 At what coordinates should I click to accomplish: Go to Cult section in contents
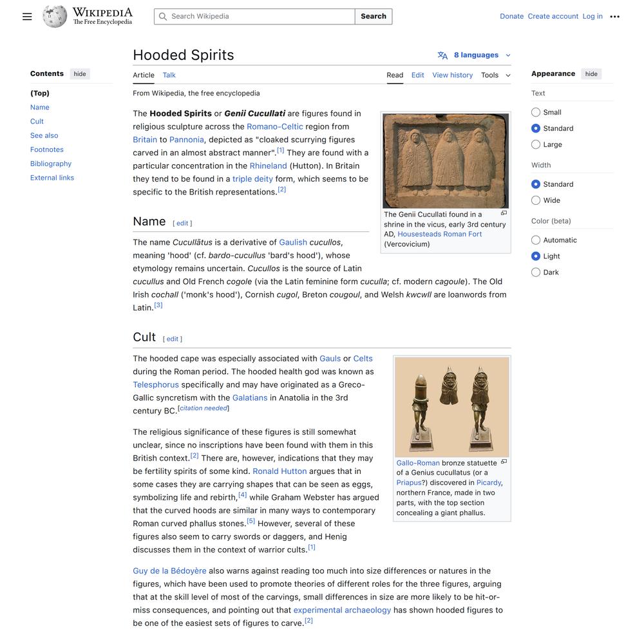point(37,121)
